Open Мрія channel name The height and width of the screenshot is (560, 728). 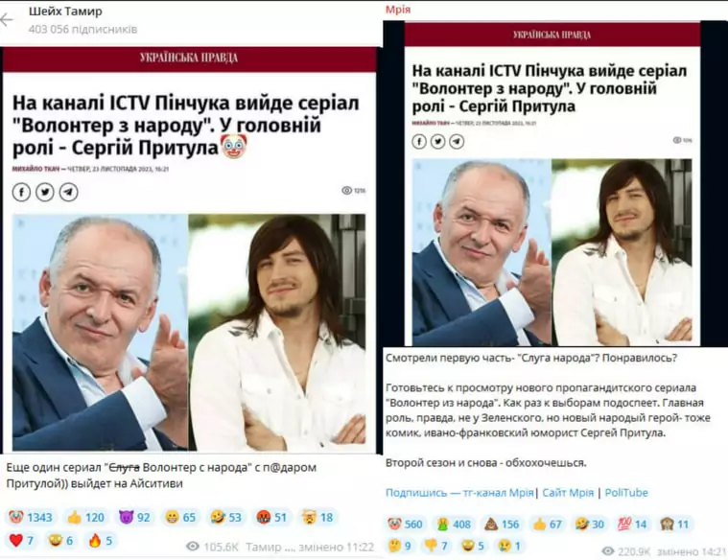tap(398, 10)
